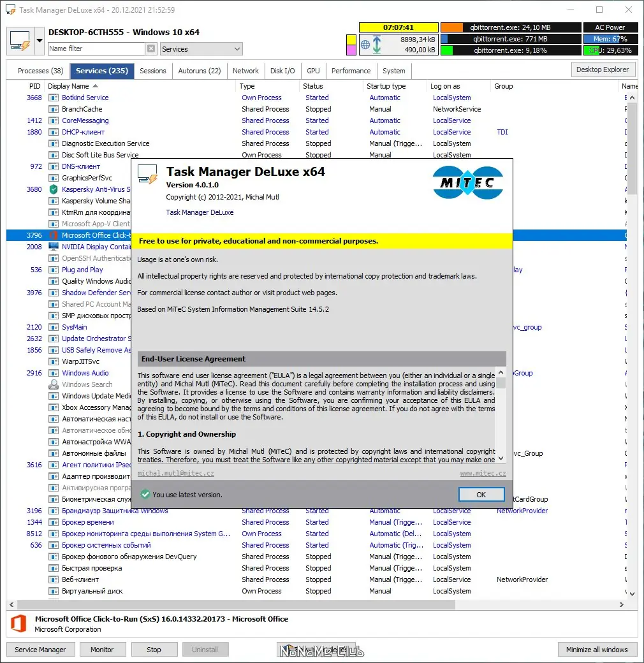
Task: Click Plug and Play service icon
Action: pyautogui.click(x=54, y=270)
